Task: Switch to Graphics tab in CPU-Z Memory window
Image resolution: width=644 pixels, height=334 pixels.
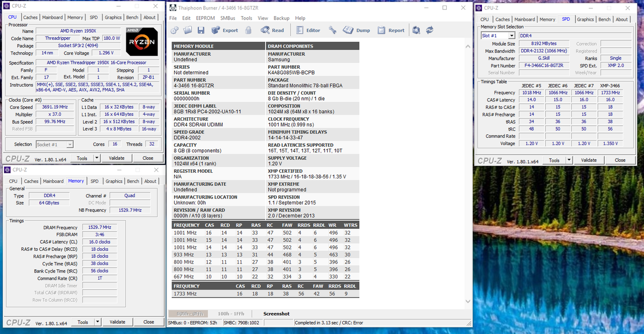Action: click(114, 181)
